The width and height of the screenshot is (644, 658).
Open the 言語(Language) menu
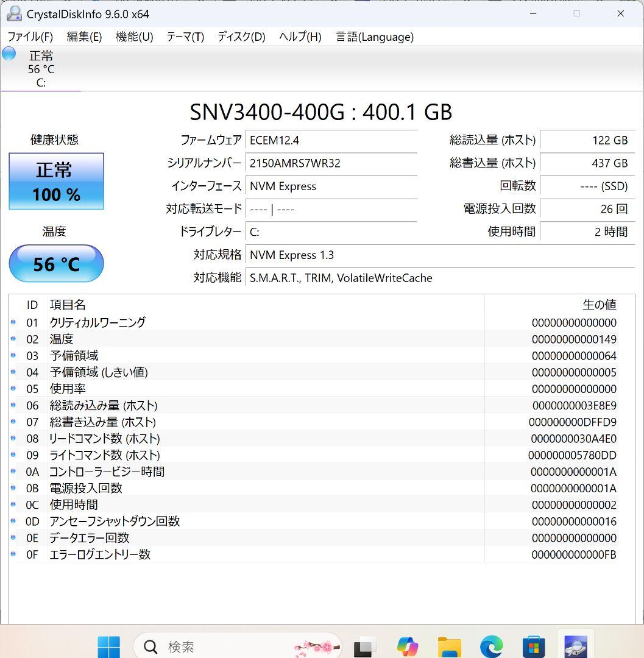point(375,37)
